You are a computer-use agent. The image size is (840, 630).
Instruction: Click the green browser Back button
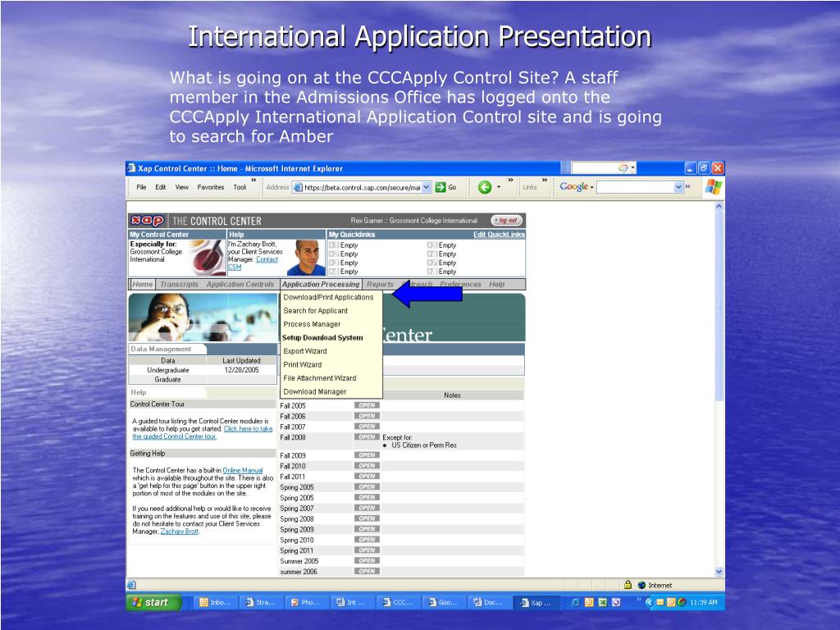(x=485, y=187)
